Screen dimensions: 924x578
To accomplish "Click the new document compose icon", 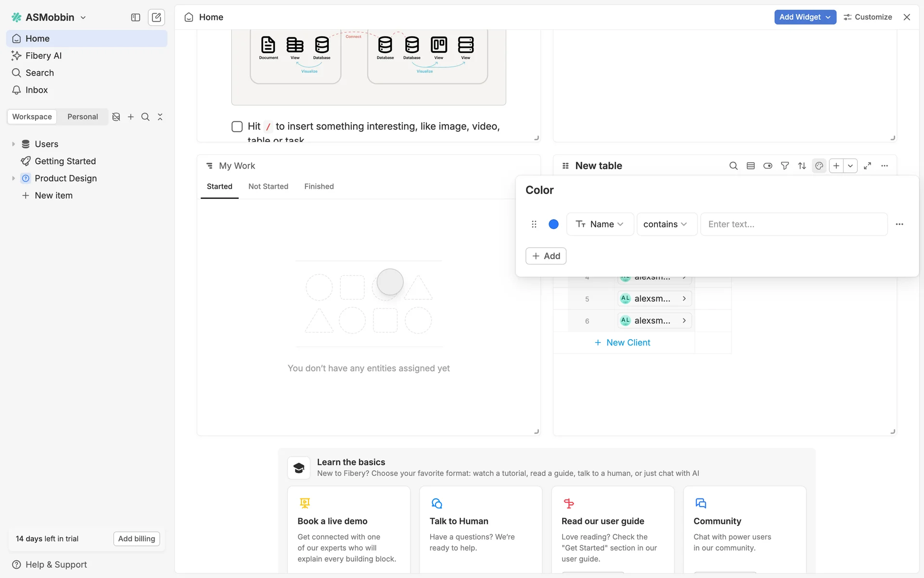I will pyautogui.click(x=156, y=17).
